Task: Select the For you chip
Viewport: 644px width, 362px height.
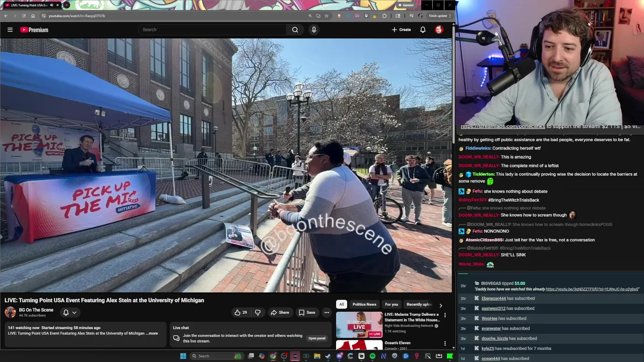Action: [391, 304]
